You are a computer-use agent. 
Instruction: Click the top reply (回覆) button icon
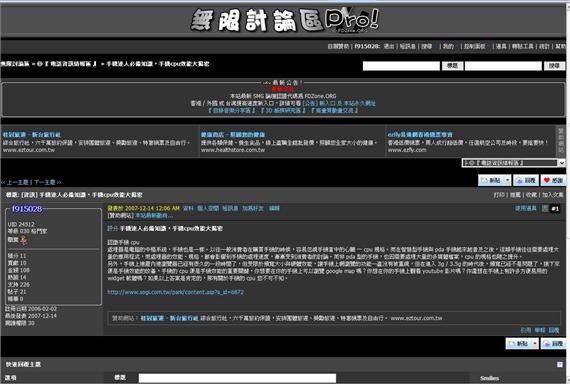pyautogui.click(x=526, y=180)
